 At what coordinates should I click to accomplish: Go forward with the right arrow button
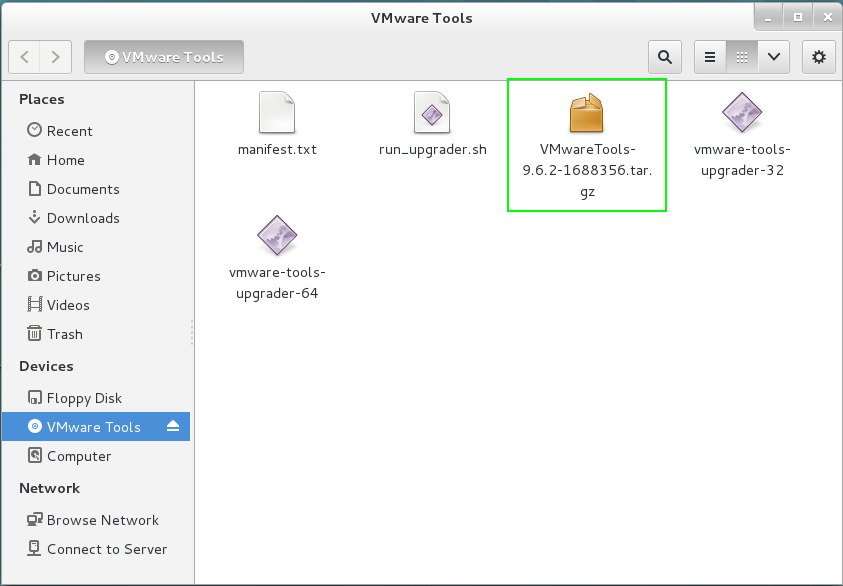55,57
